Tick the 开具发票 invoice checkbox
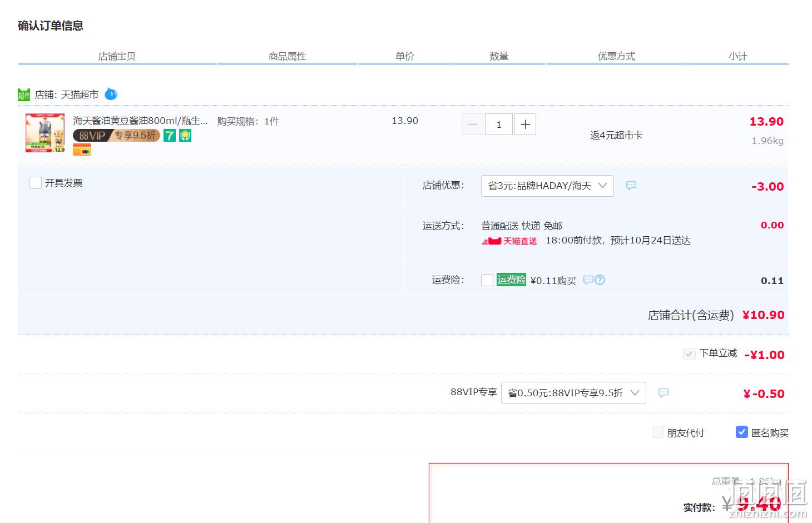 tap(36, 183)
